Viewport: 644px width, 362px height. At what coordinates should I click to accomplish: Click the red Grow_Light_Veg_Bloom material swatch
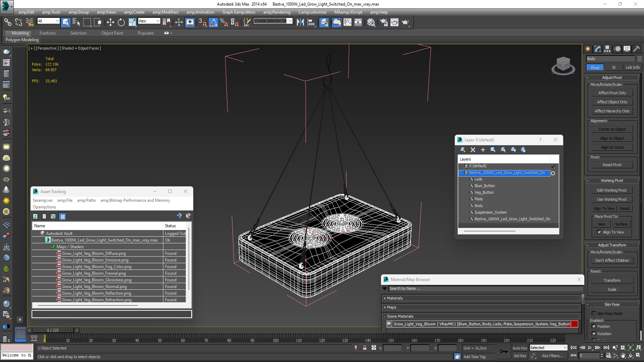pyautogui.click(x=575, y=324)
